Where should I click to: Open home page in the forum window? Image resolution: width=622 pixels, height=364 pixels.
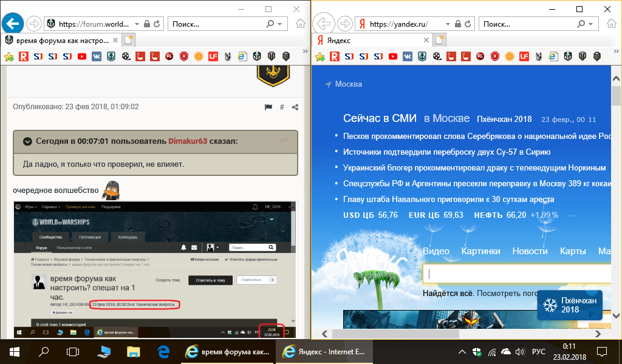click(301, 24)
